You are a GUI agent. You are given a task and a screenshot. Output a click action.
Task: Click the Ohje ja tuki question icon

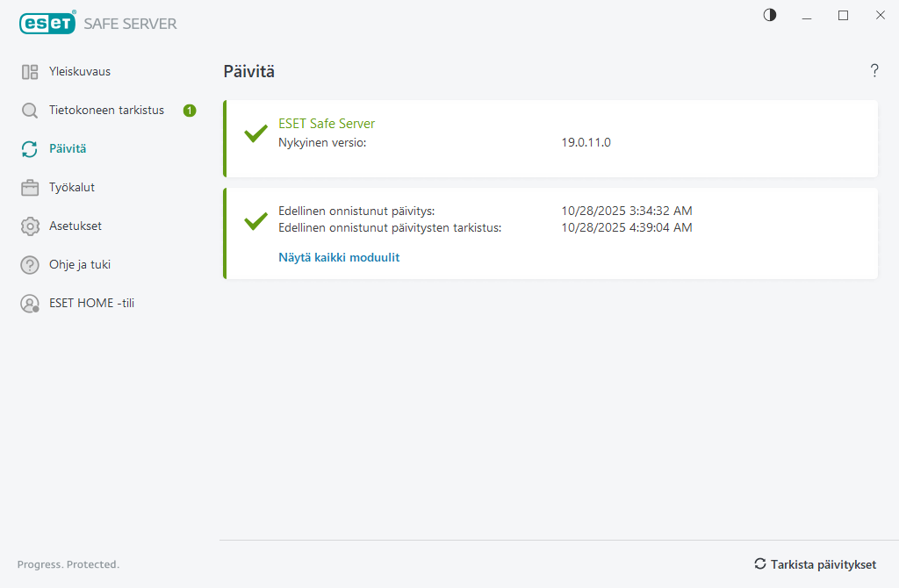(30, 265)
